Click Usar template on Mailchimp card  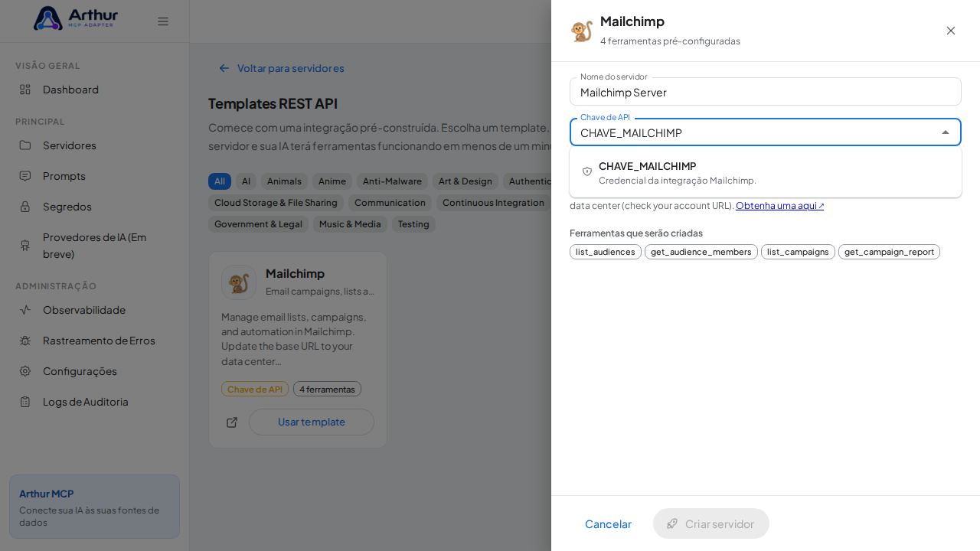click(x=312, y=422)
